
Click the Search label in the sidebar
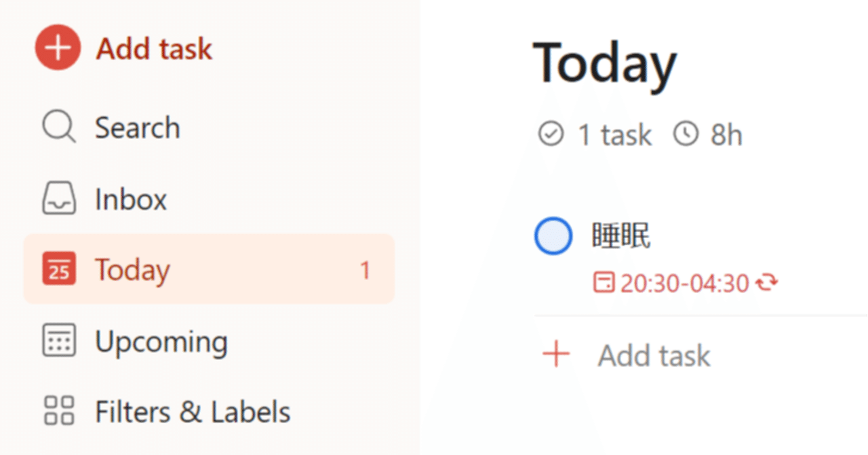click(137, 127)
